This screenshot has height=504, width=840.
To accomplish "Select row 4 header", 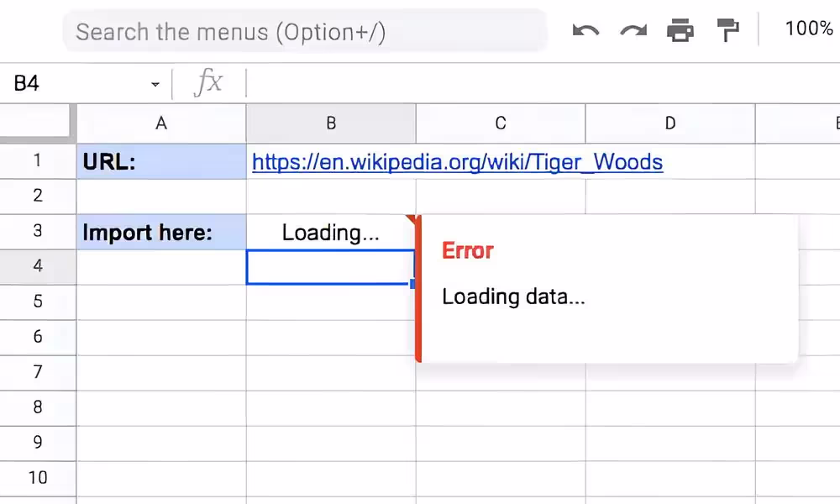I will (x=38, y=267).
